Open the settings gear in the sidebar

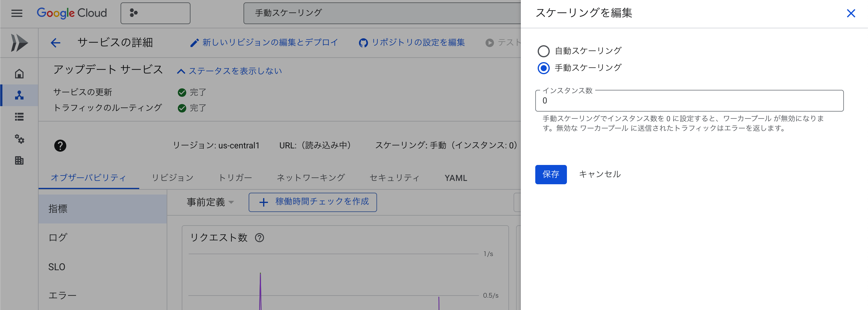[x=19, y=140]
